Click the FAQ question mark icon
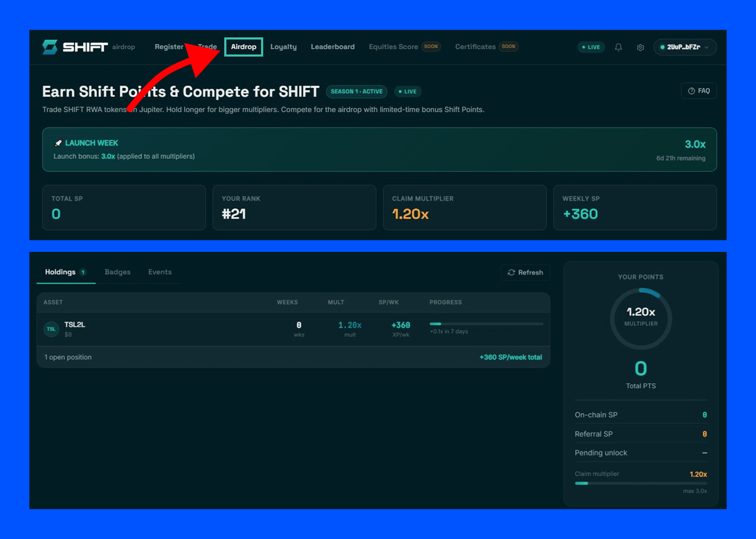The image size is (756, 539). coord(691,91)
